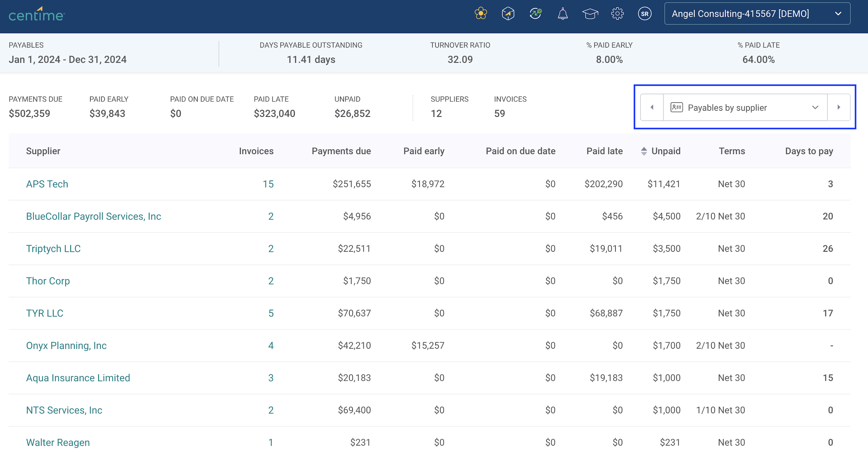Click the cube package icon in header
868x452 pixels.
coord(508,14)
